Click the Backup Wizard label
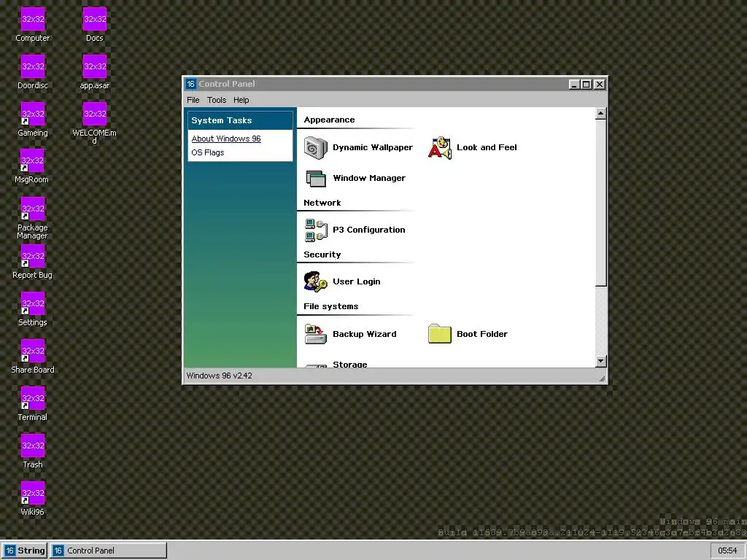747x560 pixels. tap(365, 334)
